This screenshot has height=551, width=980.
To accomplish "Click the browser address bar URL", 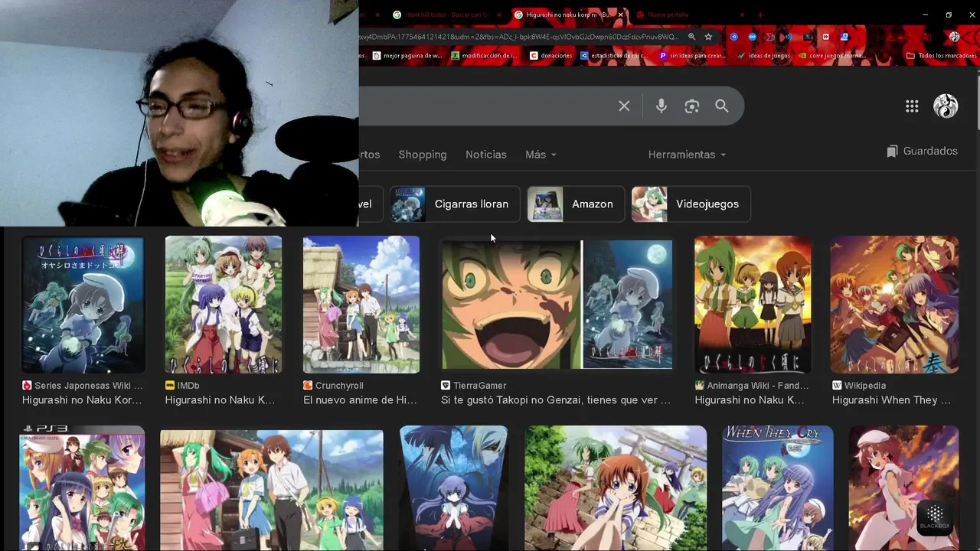I will 521,36.
